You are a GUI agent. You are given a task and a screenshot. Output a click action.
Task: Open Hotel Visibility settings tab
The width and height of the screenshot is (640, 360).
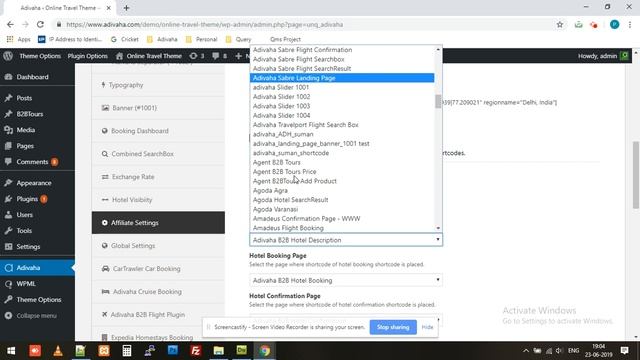pos(158,200)
